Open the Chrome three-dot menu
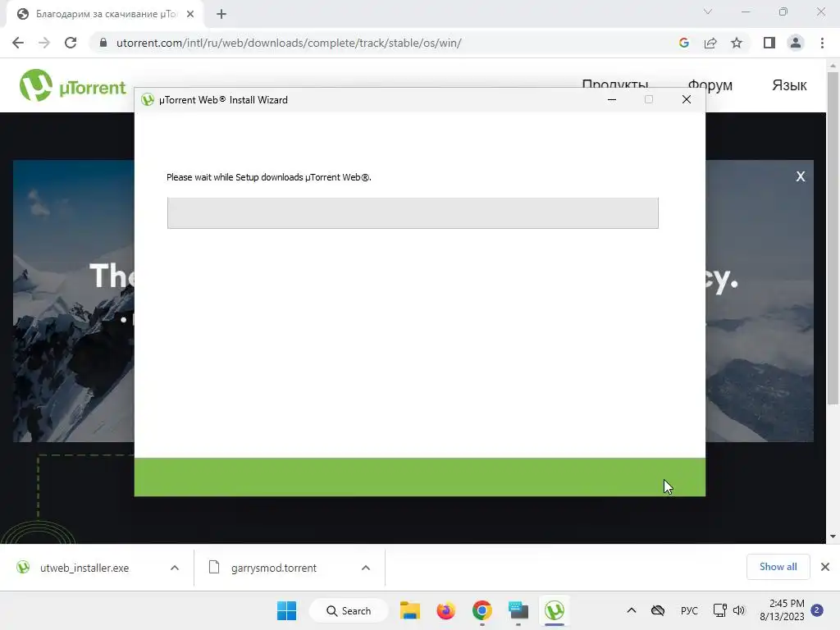The width and height of the screenshot is (840, 630). [822, 43]
